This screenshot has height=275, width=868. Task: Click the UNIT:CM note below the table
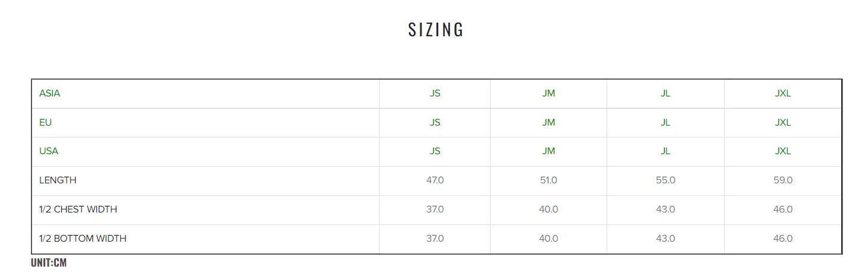pos(49,262)
